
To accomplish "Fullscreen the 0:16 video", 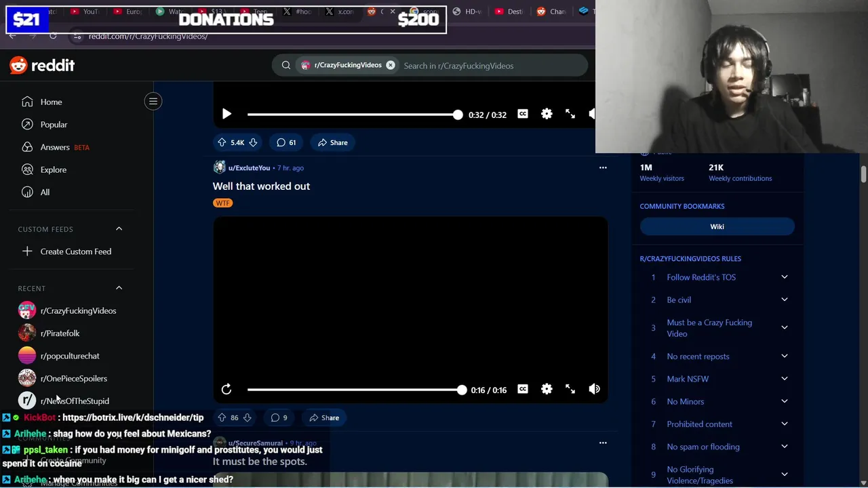I will click(x=570, y=389).
